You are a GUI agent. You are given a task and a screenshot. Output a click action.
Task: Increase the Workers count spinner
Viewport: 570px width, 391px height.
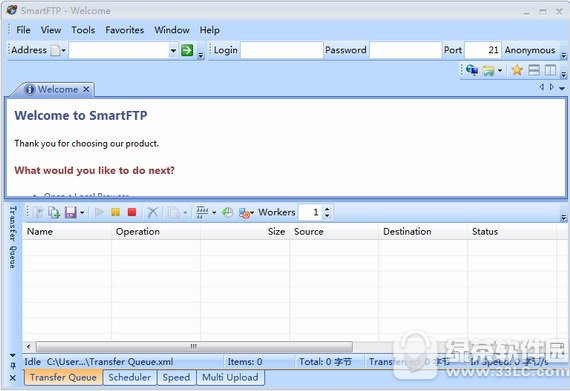(x=327, y=209)
